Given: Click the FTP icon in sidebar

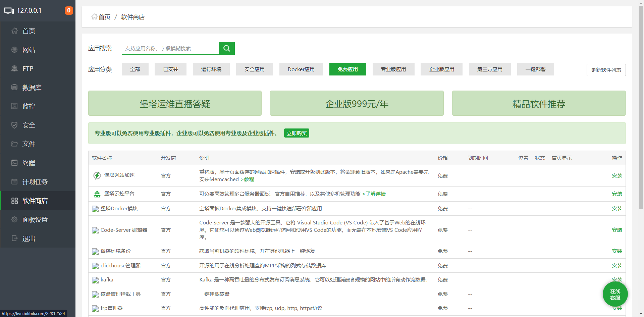Looking at the screenshot, I should pos(14,68).
